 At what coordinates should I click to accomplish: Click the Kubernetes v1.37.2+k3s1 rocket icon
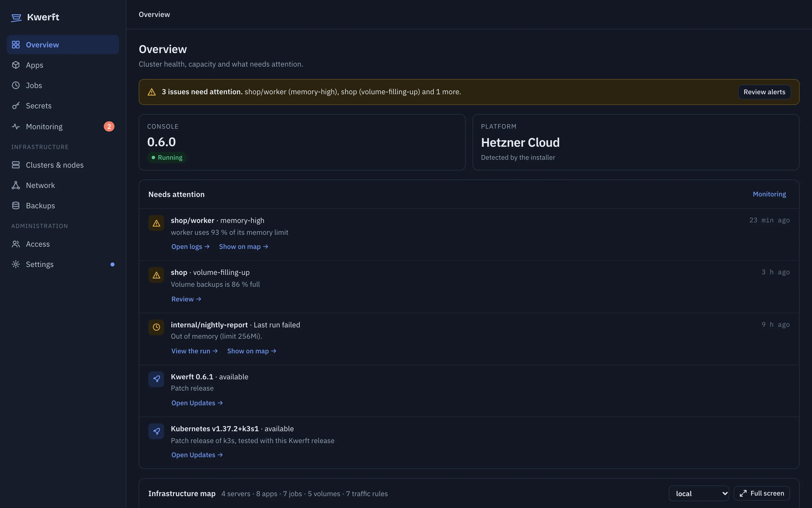point(156,431)
